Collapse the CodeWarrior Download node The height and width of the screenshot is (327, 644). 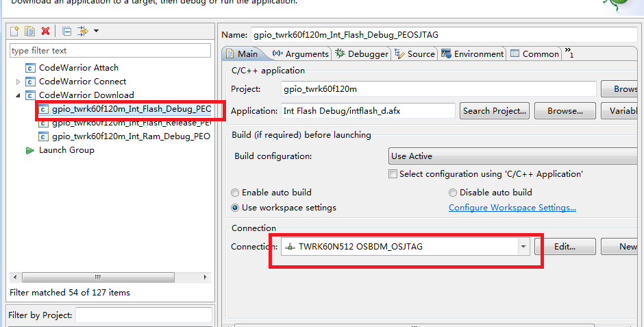pyautogui.click(x=18, y=95)
